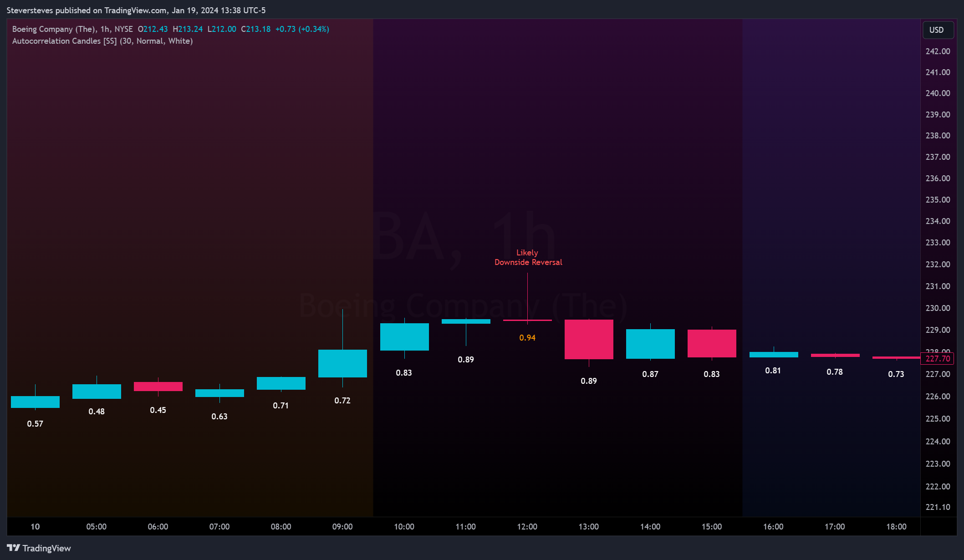Click the 0.78 value label
The height and width of the screenshot is (560, 964).
[x=835, y=372]
